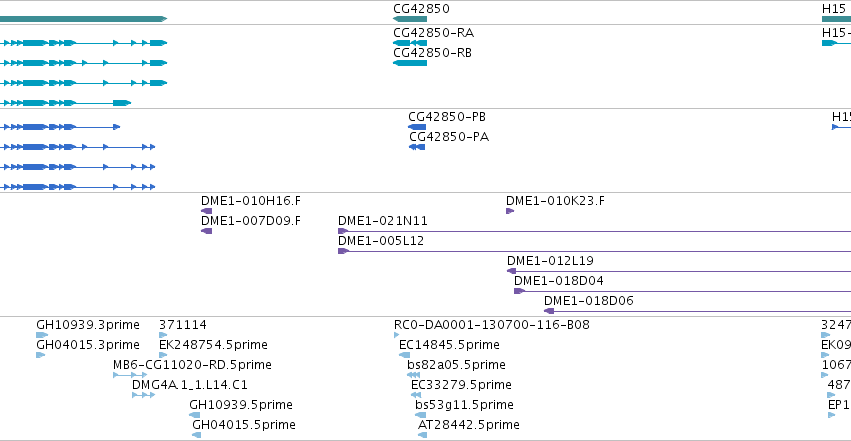This screenshot has width=851, height=441.
Task: Click the CG42850-PA CDS glyph
Action: 417,147
